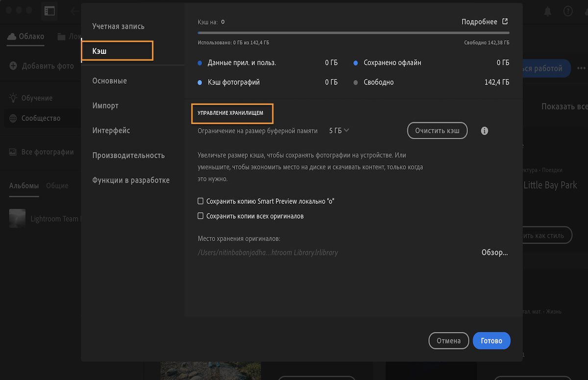This screenshot has width=588, height=380.
Task: Open the Облако cloud panel icon
Action: coord(11,36)
